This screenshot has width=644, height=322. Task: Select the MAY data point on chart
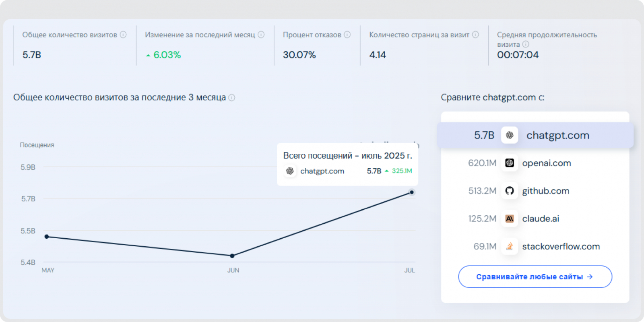(x=47, y=237)
